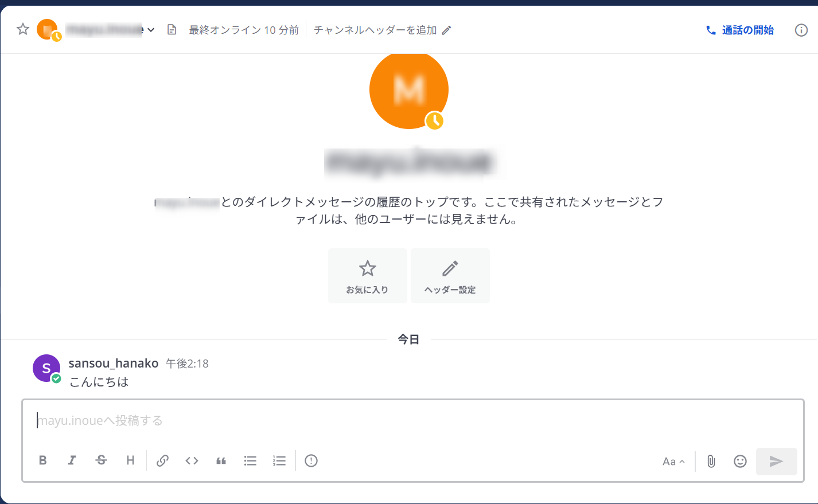The image size is (818, 504).
Task: Collapse formatting options with the Aa toggle
Action: point(673,462)
